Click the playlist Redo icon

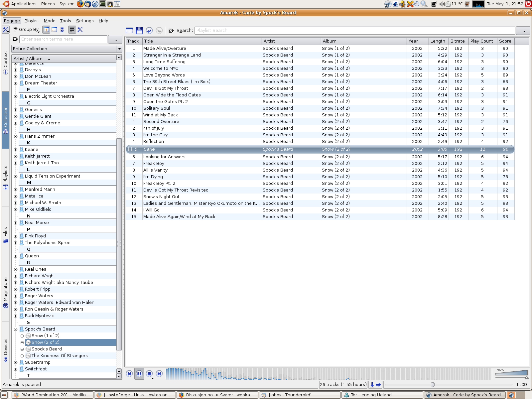coord(159,31)
